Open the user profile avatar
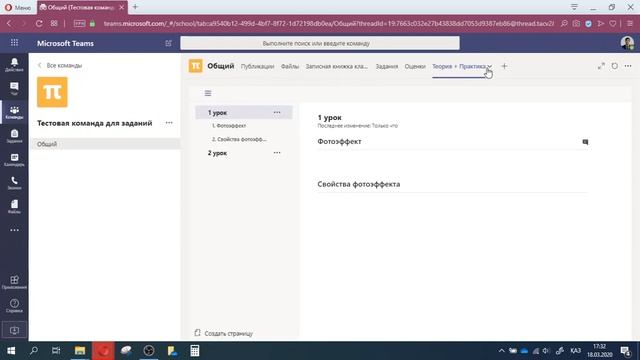The height and width of the screenshot is (360, 640). (x=627, y=43)
